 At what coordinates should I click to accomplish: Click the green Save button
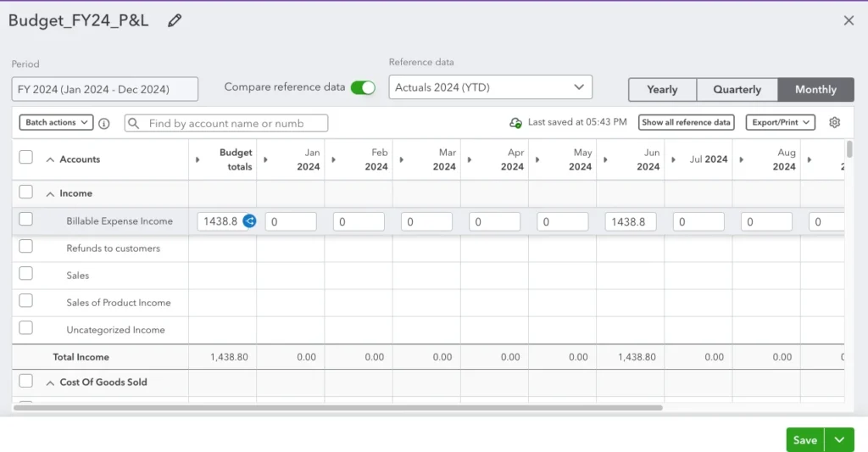pos(804,439)
